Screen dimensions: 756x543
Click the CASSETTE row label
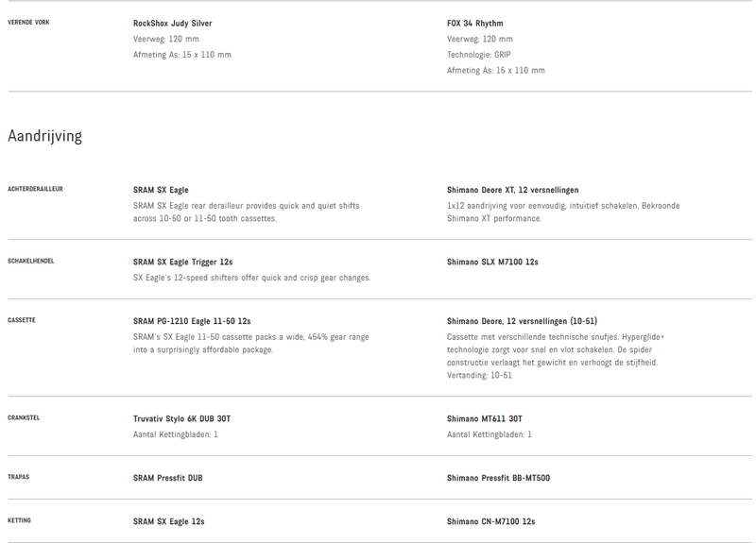click(x=22, y=320)
